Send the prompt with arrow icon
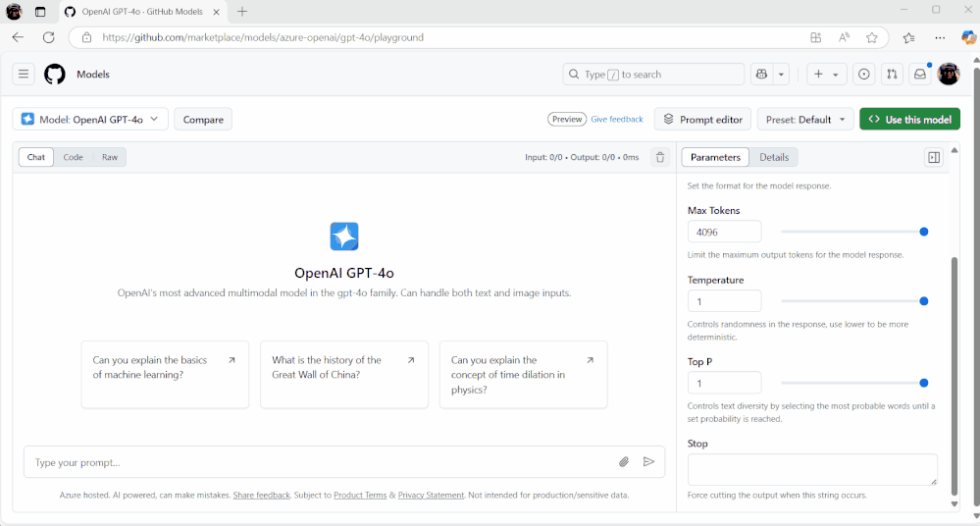 coord(648,462)
